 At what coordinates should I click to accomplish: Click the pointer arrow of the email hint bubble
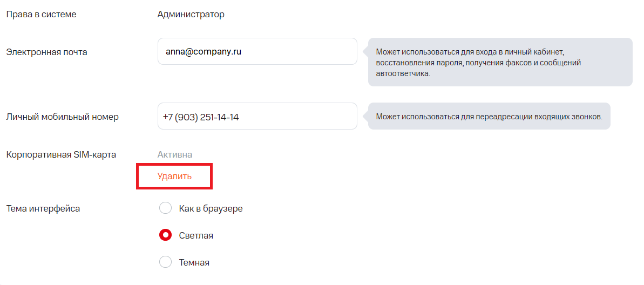(365, 52)
